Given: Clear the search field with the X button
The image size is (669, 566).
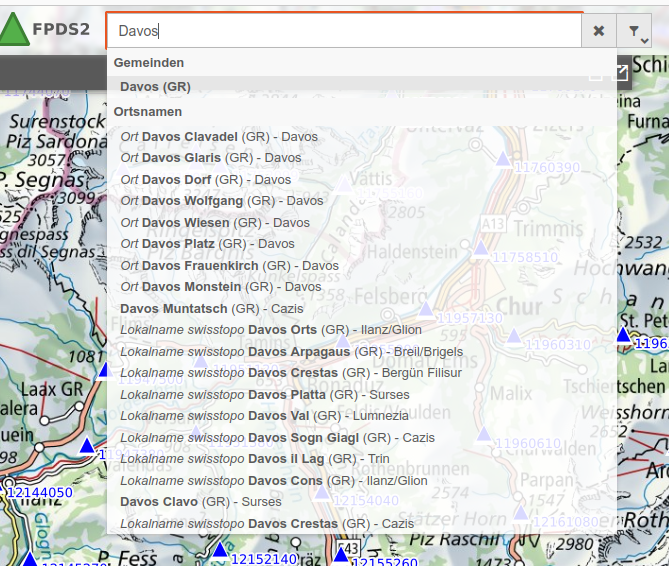Looking at the screenshot, I should click(x=599, y=31).
